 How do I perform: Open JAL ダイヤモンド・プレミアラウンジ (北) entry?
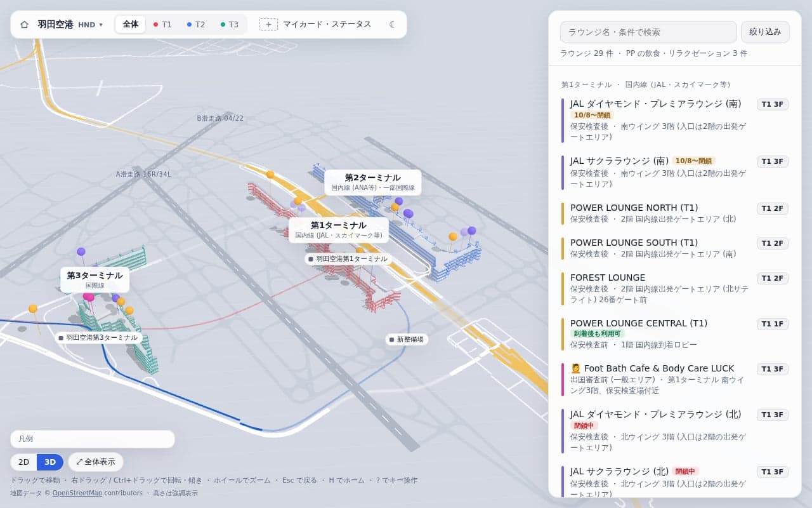(675, 431)
